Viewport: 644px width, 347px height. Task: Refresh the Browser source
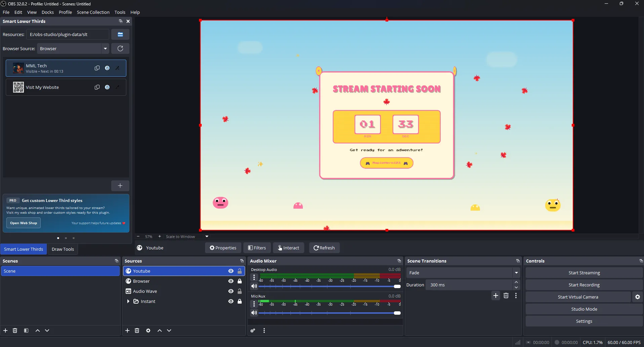point(120,48)
